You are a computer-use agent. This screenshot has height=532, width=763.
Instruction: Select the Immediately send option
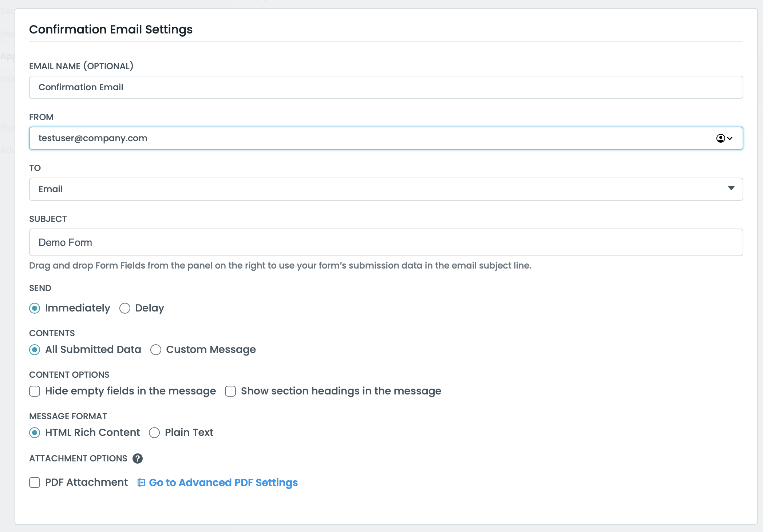[x=35, y=308]
